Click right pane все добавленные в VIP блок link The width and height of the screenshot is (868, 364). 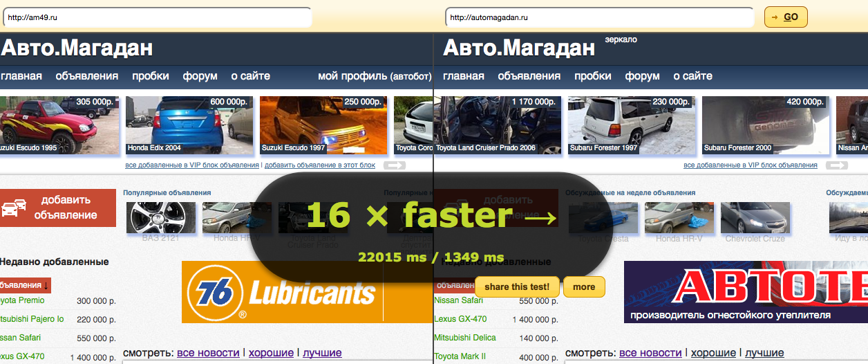pyautogui.click(x=751, y=165)
